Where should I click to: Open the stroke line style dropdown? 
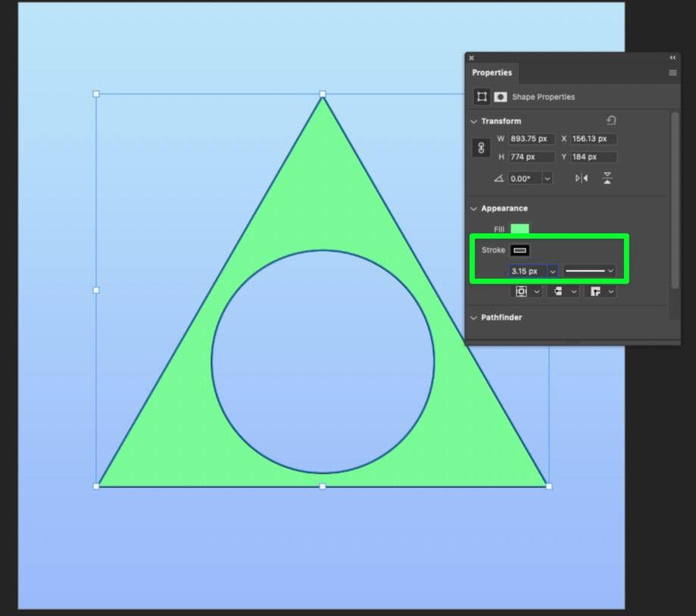tap(589, 271)
